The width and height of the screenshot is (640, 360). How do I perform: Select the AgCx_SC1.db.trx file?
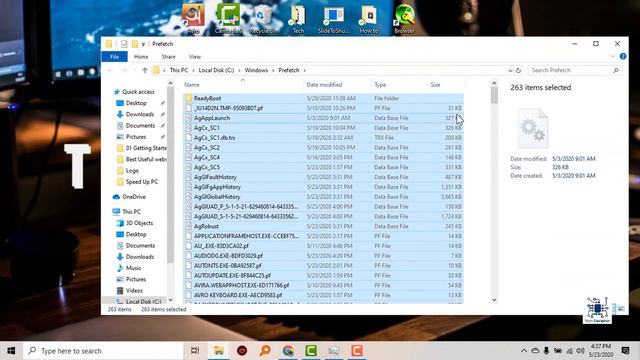point(214,138)
